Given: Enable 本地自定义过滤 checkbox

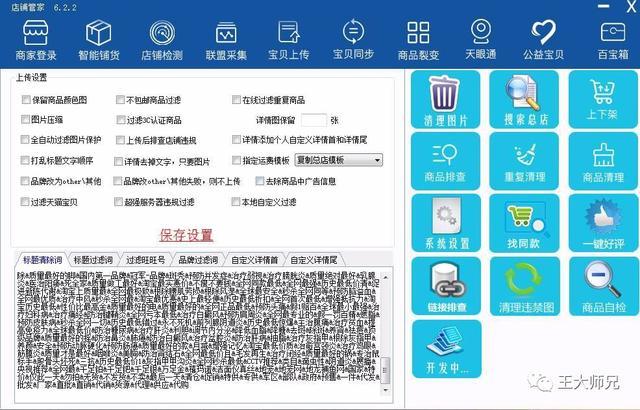Looking at the screenshot, I should point(236,202).
